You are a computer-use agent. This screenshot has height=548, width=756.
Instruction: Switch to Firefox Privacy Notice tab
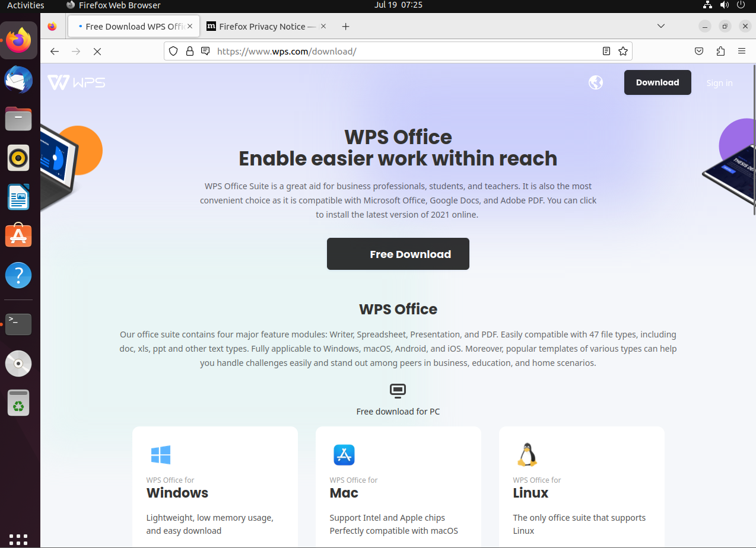[x=261, y=27]
